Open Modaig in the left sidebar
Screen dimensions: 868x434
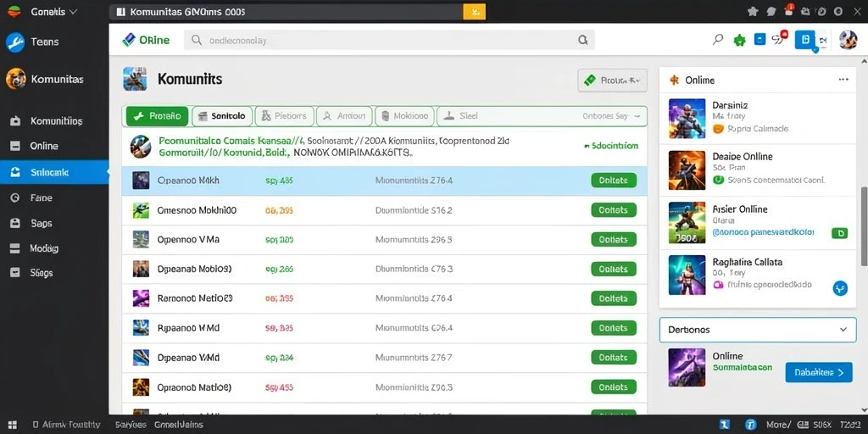coord(34,248)
